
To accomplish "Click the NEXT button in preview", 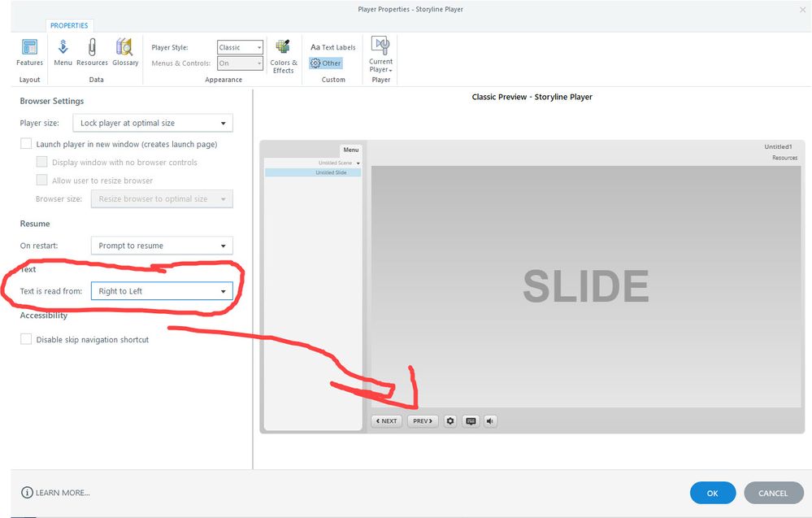I will (x=387, y=421).
